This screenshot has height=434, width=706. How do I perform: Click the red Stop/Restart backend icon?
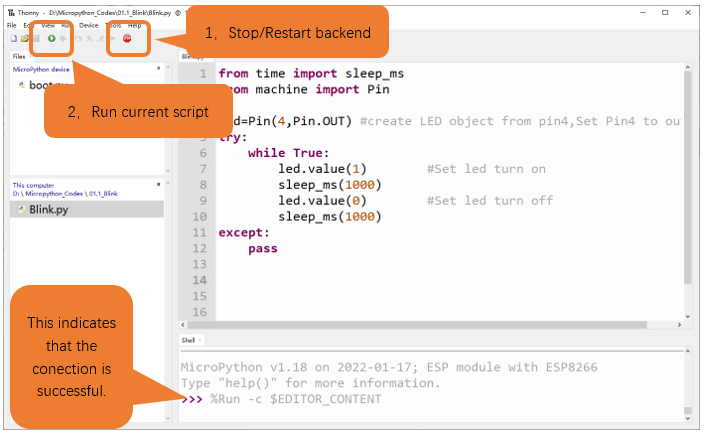pos(127,39)
